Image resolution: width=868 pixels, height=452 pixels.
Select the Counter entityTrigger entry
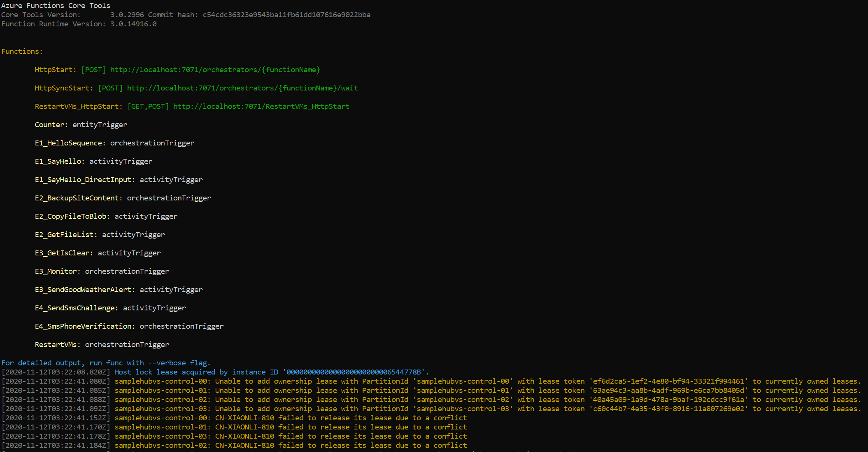pyautogui.click(x=81, y=124)
